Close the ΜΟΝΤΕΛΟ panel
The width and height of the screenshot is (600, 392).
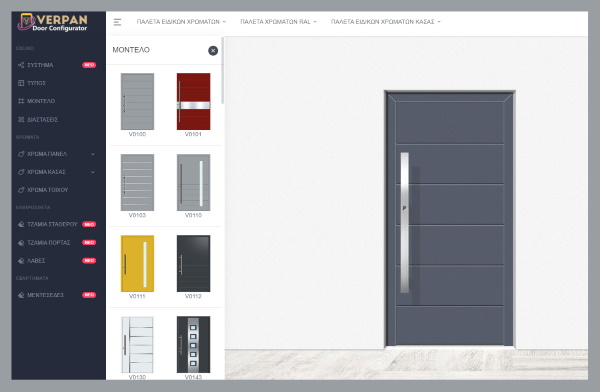pos(213,51)
